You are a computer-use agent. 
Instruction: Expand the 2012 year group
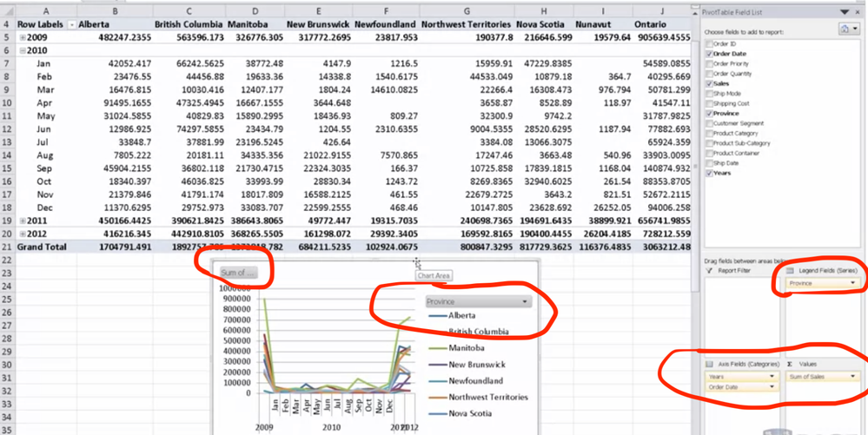pos(23,233)
